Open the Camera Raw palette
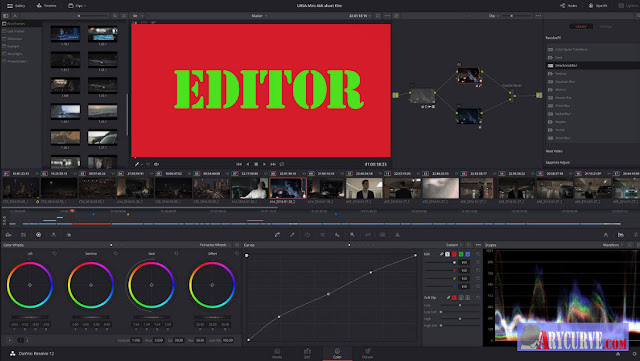The width and height of the screenshot is (640, 361). (8, 235)
